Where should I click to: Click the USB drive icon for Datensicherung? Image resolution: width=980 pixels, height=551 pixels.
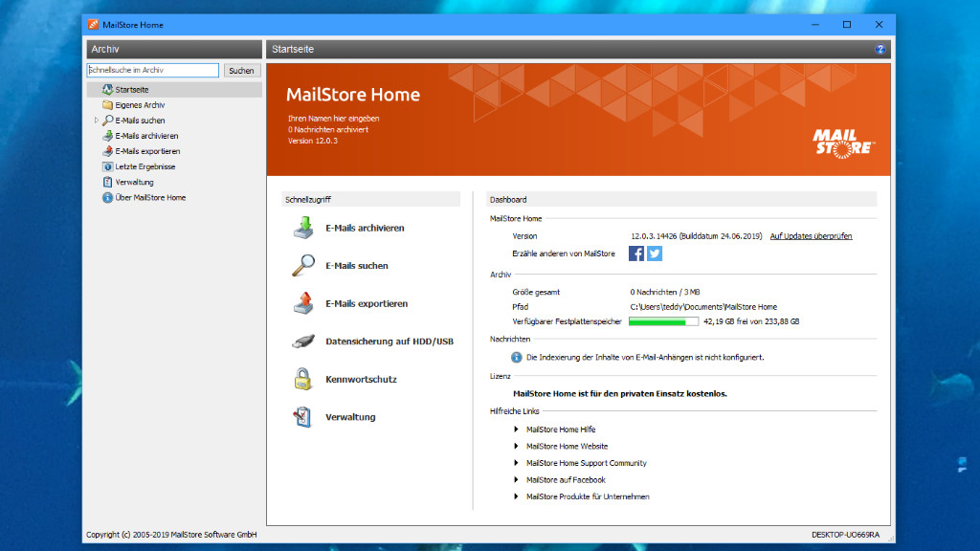coord(302,342)
